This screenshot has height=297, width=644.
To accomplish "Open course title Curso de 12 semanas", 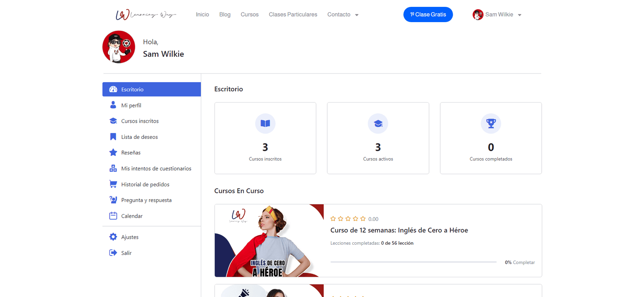I will click(x=399, y=230).
